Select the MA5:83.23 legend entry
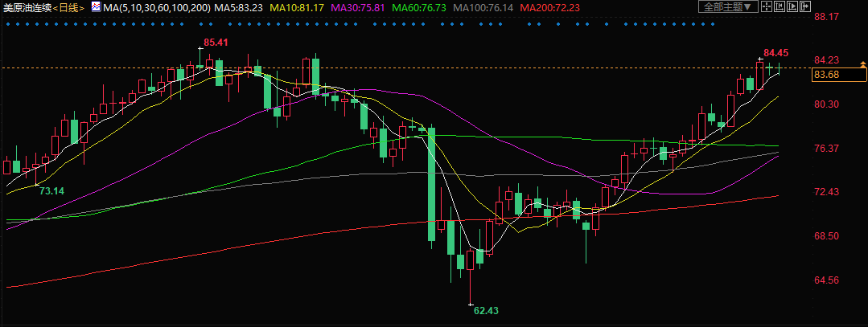Image resolution: width=868 pixels, height=327 pixels. pyautogui.click(x=239, y=7)
